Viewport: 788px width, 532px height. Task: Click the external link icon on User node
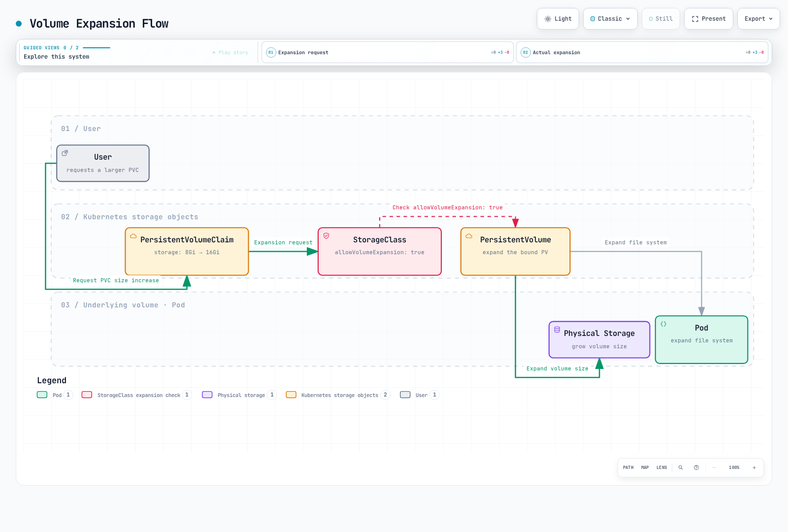coord(65,153)
